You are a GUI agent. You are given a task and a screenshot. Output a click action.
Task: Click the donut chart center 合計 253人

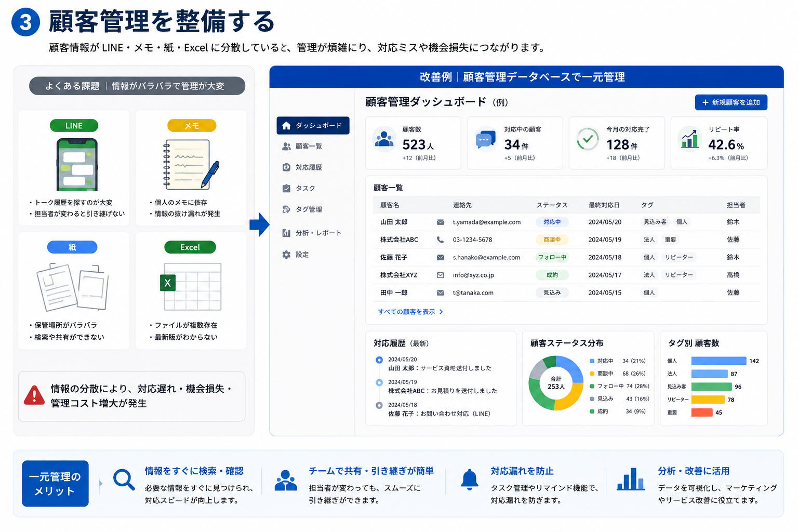[x=556, y=383]
